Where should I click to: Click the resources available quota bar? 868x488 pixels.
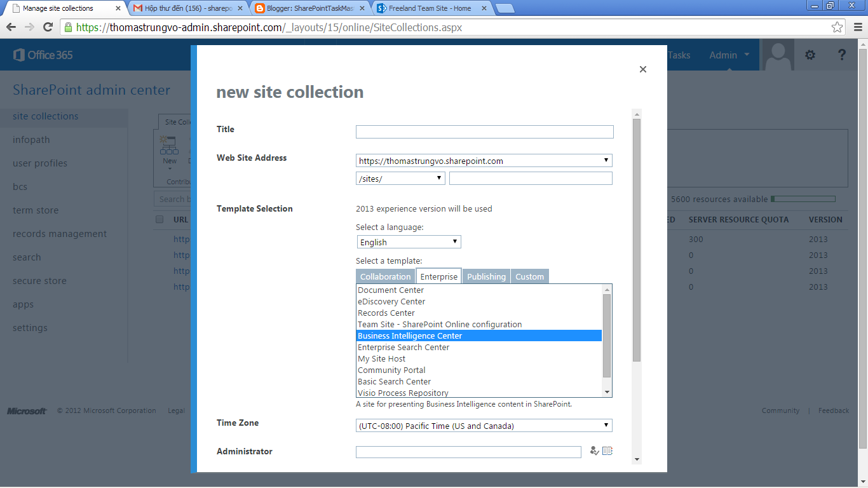click(803, 199)
